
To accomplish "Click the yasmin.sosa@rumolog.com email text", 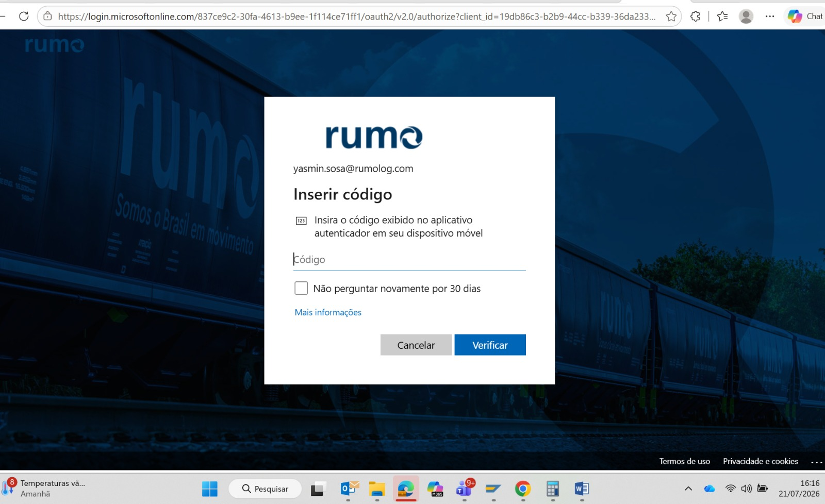I will [353, 169].
